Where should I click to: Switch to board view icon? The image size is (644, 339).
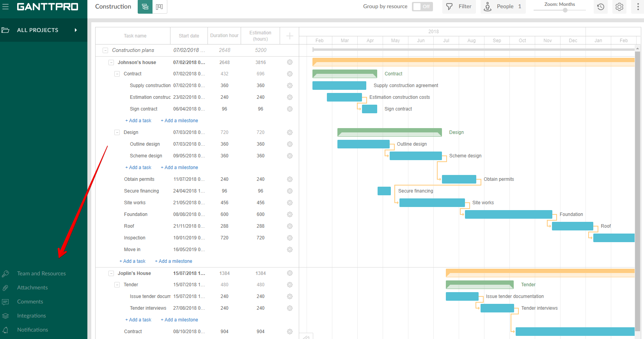[160, 7]
